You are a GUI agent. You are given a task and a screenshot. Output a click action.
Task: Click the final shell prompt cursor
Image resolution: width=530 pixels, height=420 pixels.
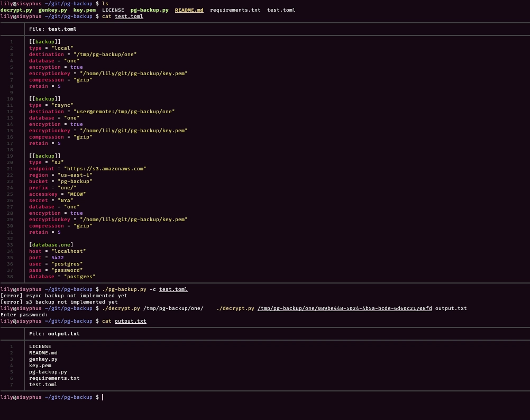(103, 397)
